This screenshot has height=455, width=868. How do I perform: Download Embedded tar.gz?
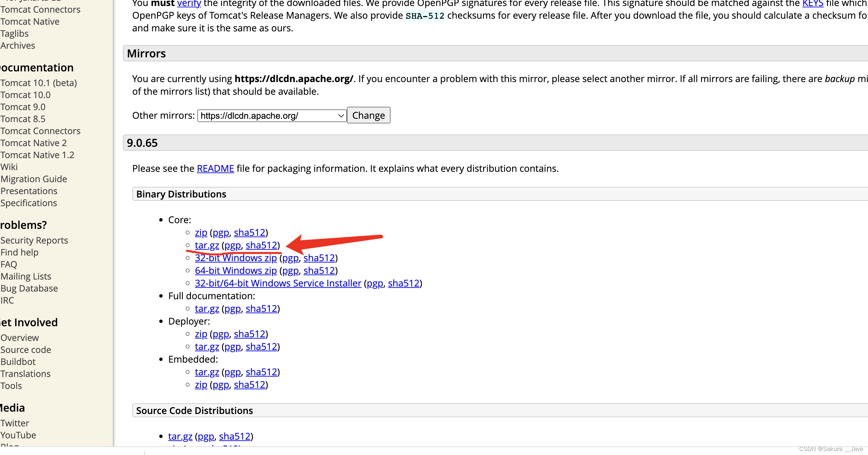pyautogui.click(x=207, y=372)
